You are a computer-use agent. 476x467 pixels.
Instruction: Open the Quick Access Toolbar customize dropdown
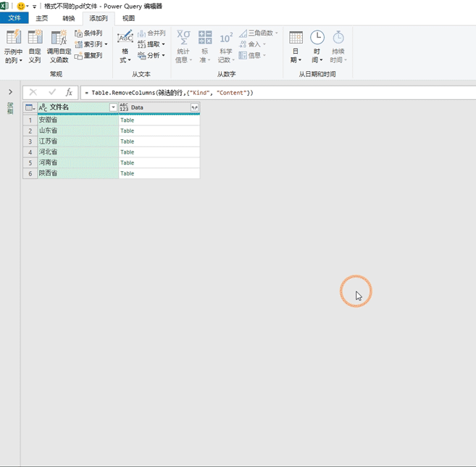pyautogui.click(x=34, y=7)
